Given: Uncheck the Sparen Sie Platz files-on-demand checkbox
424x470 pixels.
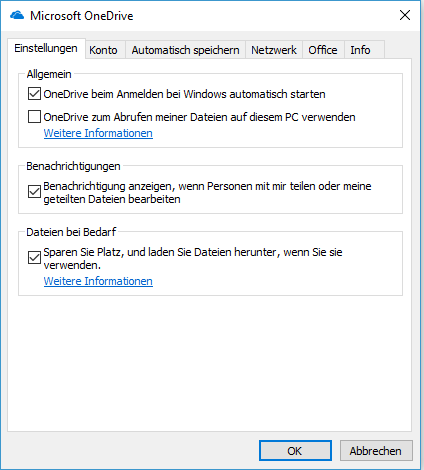Looking at the screenshot, I should pyautogui.click(x=34, y=258).
